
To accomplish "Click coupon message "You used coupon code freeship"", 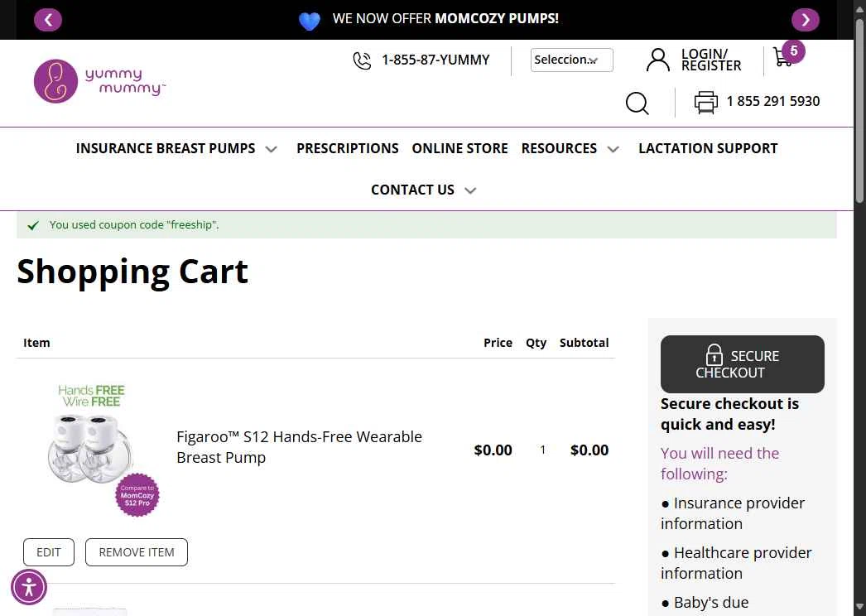I will point(134,225).
